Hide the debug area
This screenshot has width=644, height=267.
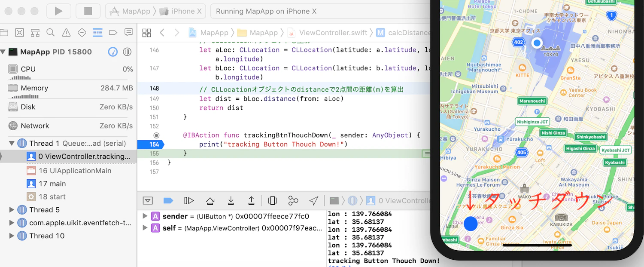148,200
